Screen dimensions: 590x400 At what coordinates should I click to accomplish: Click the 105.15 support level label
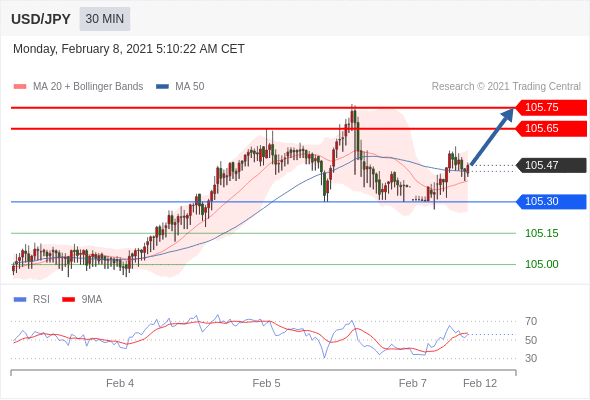point(541,233)
